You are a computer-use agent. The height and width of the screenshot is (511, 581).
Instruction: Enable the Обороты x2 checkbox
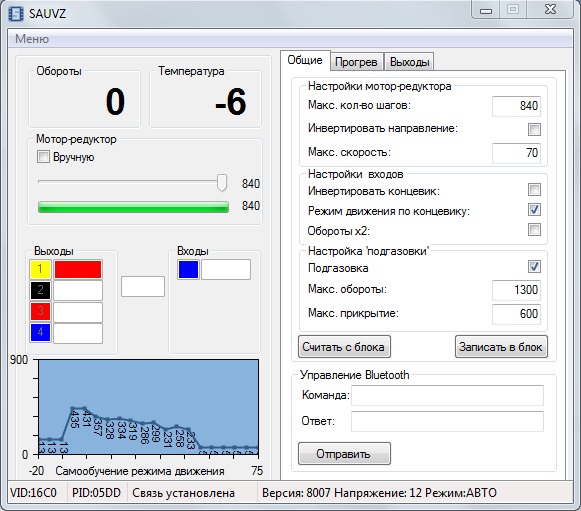[534, 229]
